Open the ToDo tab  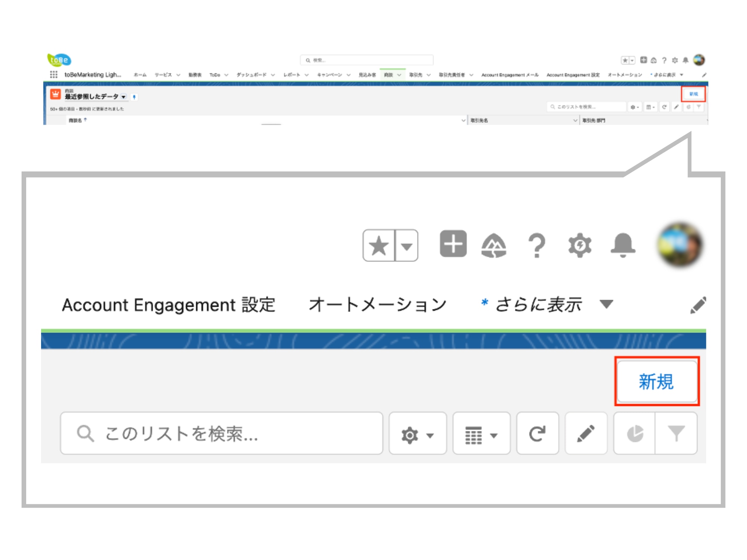point(215,75)
